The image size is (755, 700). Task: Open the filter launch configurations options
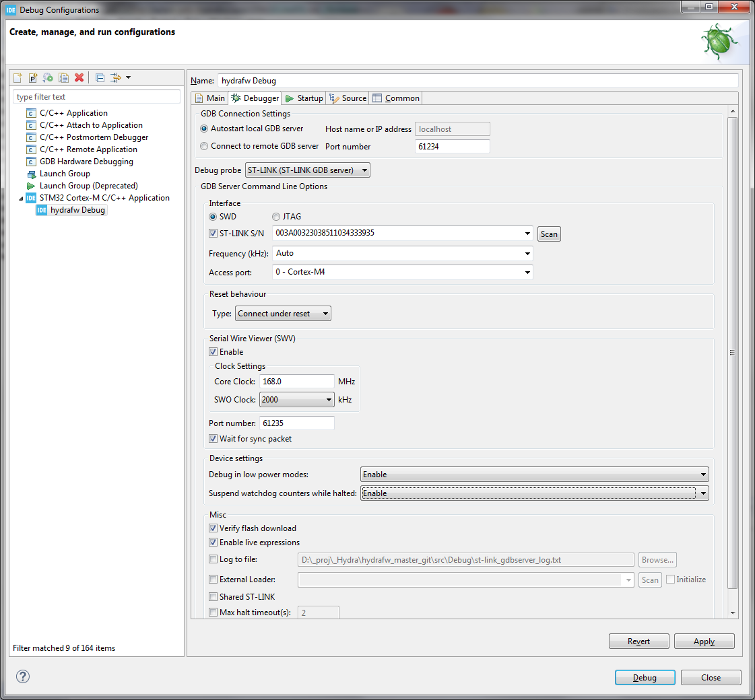pos(117,77)
